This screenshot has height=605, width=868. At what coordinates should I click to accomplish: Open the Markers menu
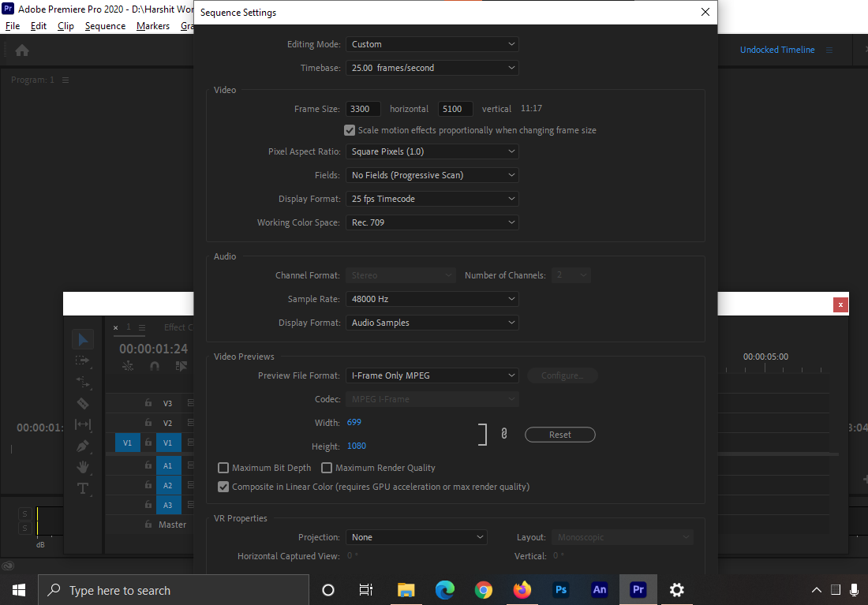pyautogui.click(x=152, y=25)
